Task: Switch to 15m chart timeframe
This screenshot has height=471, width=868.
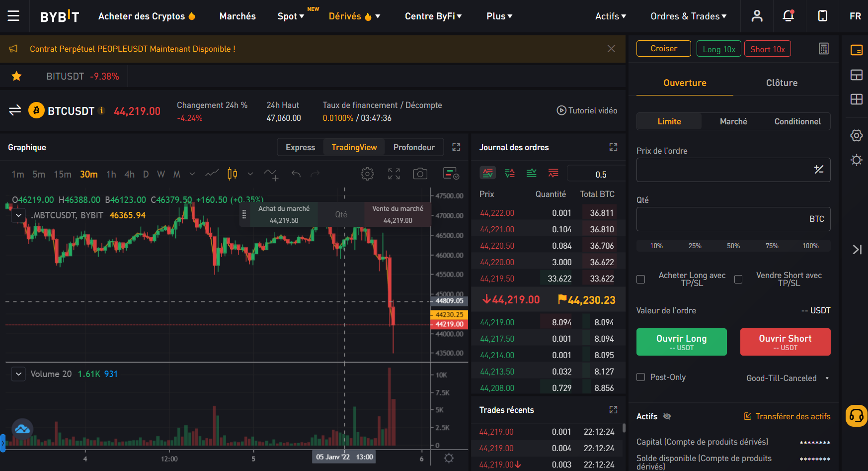Action: tap(63, 174)
